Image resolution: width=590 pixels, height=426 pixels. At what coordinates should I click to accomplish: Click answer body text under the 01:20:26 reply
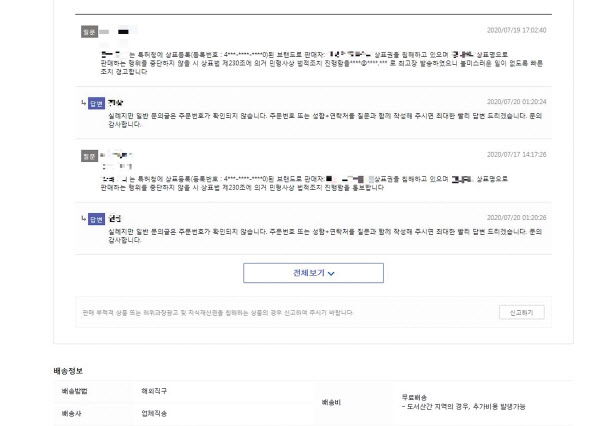tap(325, 236)
